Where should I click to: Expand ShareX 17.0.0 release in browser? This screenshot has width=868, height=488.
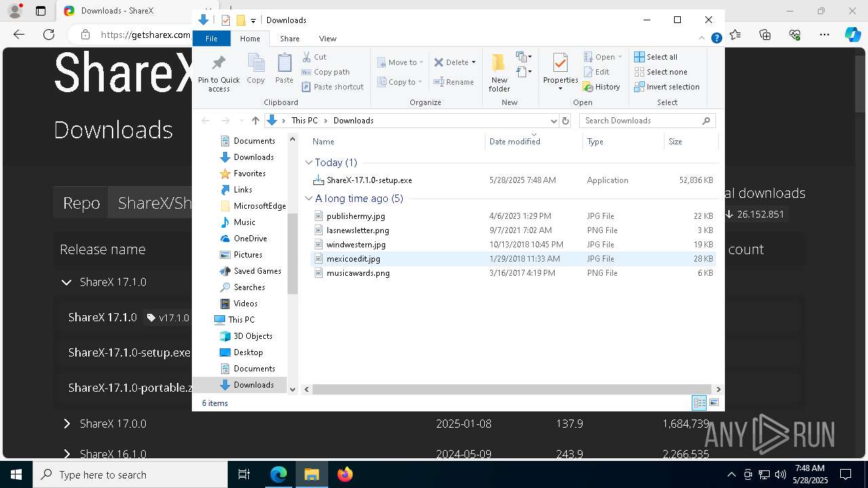(66, 424)
